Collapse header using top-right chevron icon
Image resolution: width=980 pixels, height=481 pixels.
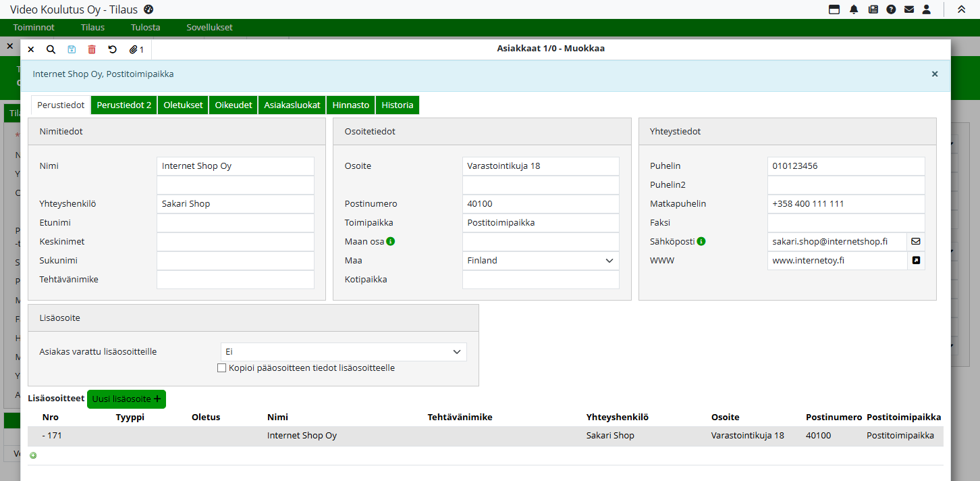click(961, 9)
